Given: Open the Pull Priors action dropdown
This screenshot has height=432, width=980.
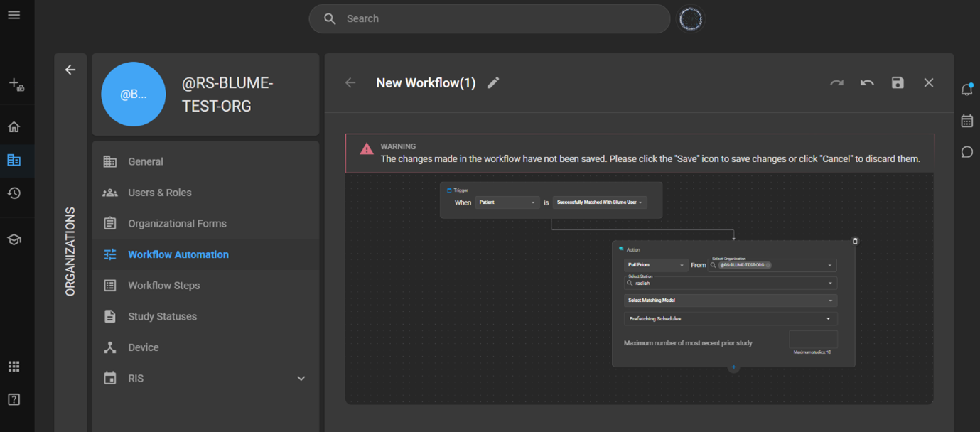Looking at the screenshot, I should point(655,265).
